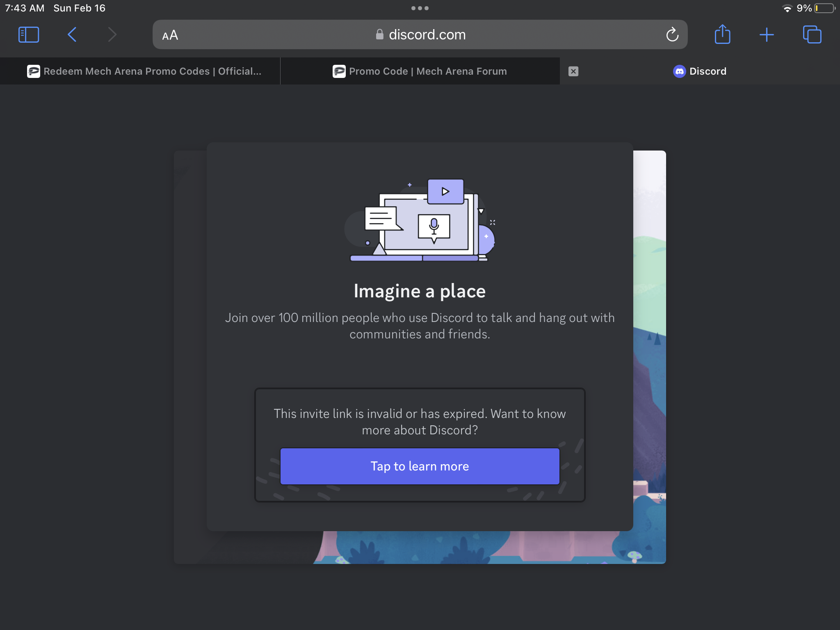The image size is (840, 630).
Task: Switch to the Promo Code Mech Arena Forum tab
Action: coord(420,71)
